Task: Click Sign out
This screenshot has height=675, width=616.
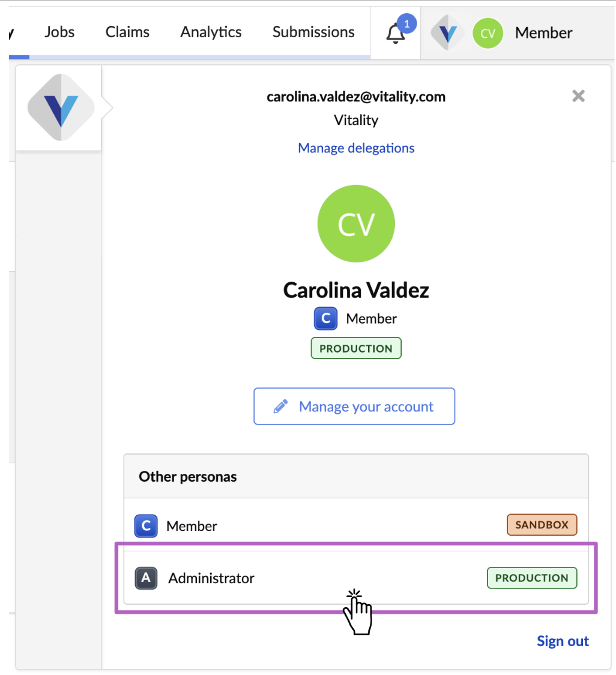Action: [x=563, y=641]
